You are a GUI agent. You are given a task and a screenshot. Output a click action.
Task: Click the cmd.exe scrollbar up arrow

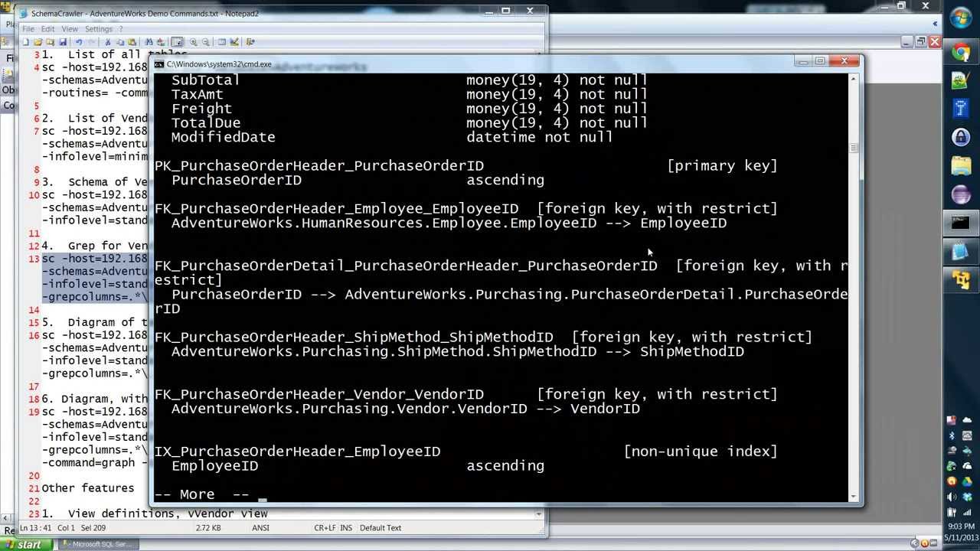tap(854, 80)
